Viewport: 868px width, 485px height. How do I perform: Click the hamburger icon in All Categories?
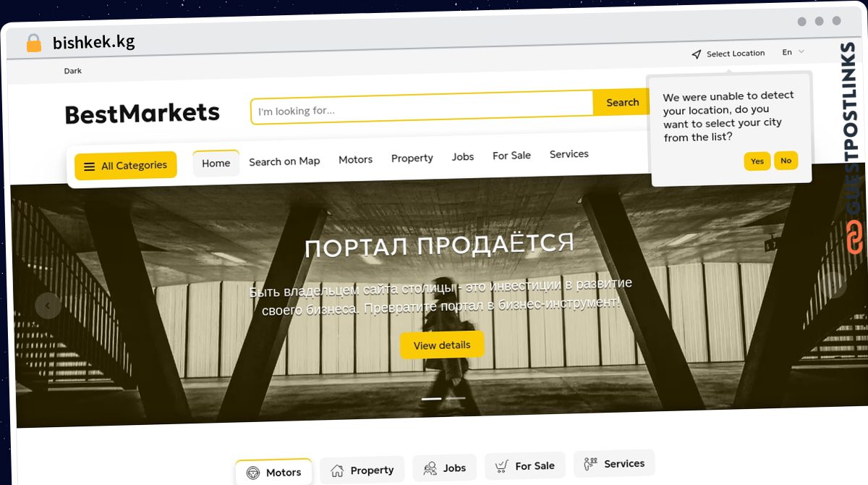pyautogui.click(x=90, y=166)
